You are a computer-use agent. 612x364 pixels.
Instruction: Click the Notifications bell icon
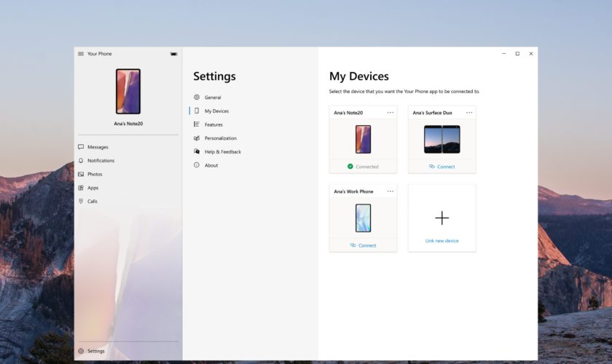point(81,161)
